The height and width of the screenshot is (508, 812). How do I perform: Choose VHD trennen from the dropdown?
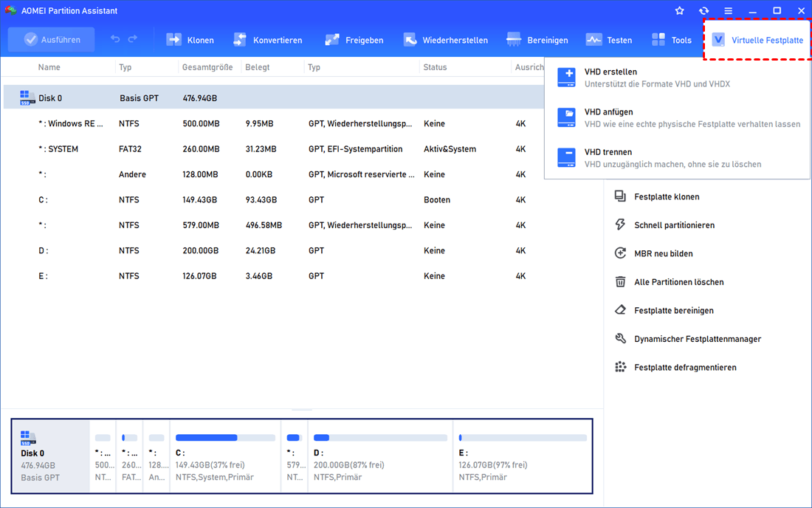[x=678, y=158]
